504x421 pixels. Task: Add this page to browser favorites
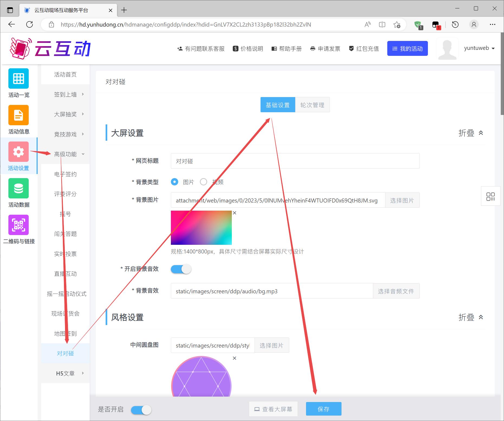(397, 25)
